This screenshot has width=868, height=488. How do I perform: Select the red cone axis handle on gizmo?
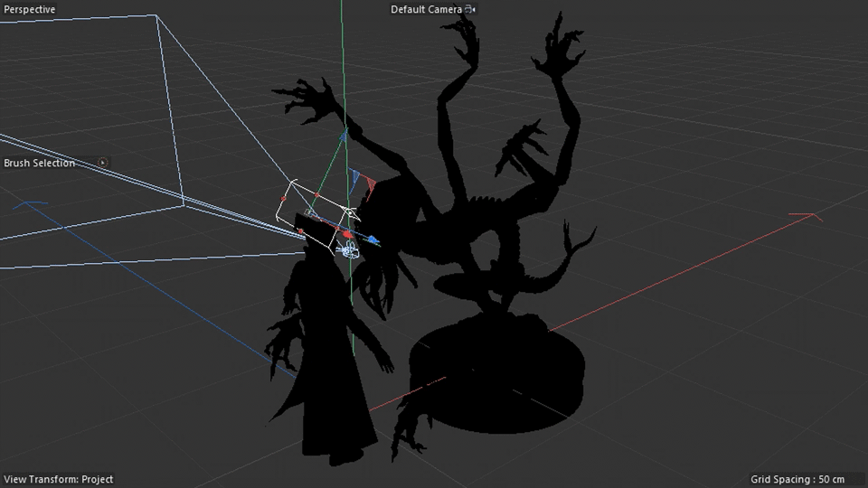tap(347, 235)
